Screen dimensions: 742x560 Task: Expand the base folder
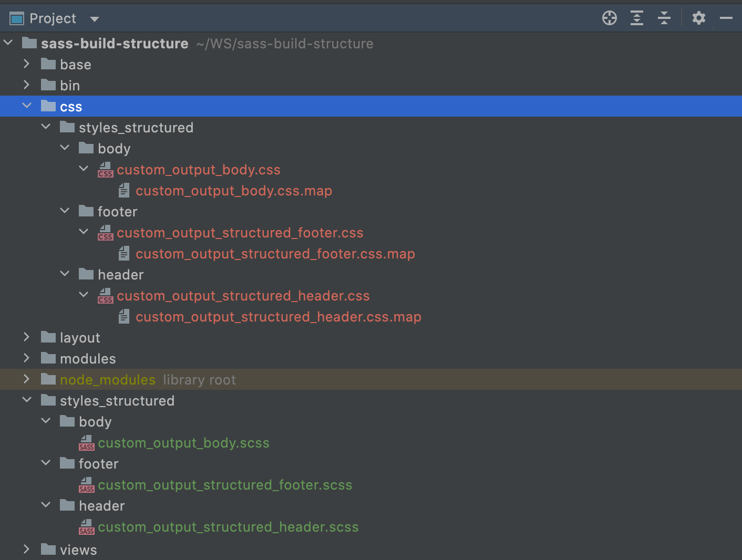(x=26, y=64)
